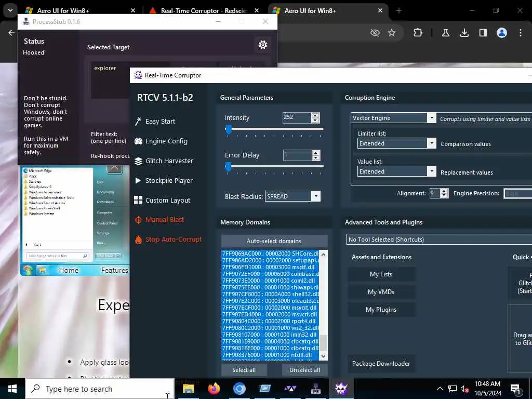This screenshot has width=532, height=399.
Task: Click the Type here to search box
Action: point(100,389)
